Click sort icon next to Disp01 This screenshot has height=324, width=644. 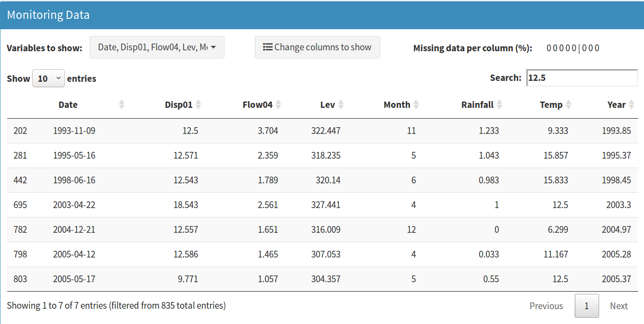tap(198, 105)
